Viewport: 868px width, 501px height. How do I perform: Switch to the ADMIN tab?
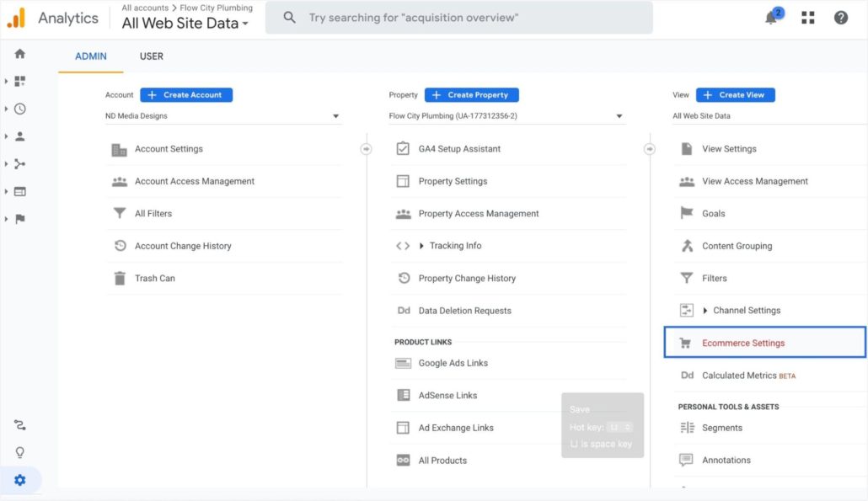[91, 56]
